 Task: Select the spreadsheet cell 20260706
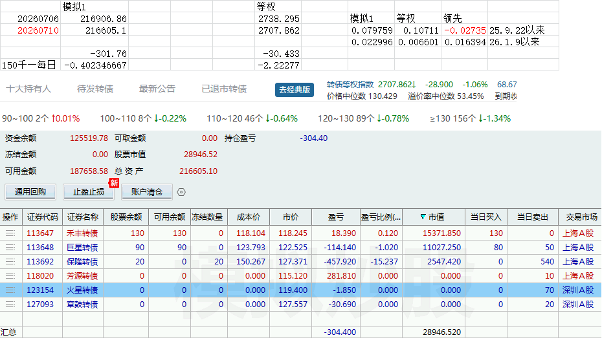point(30,18)
